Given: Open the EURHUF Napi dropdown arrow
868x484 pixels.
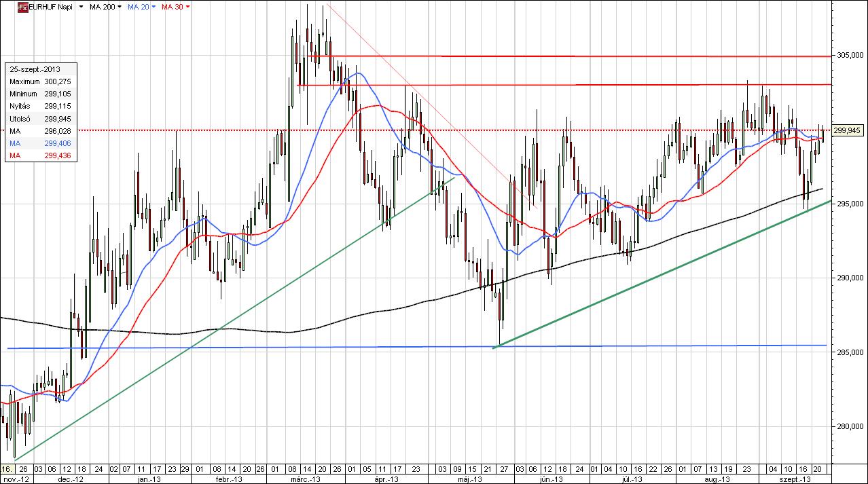Looking at the screenshot, I should (x=82, y=7).
